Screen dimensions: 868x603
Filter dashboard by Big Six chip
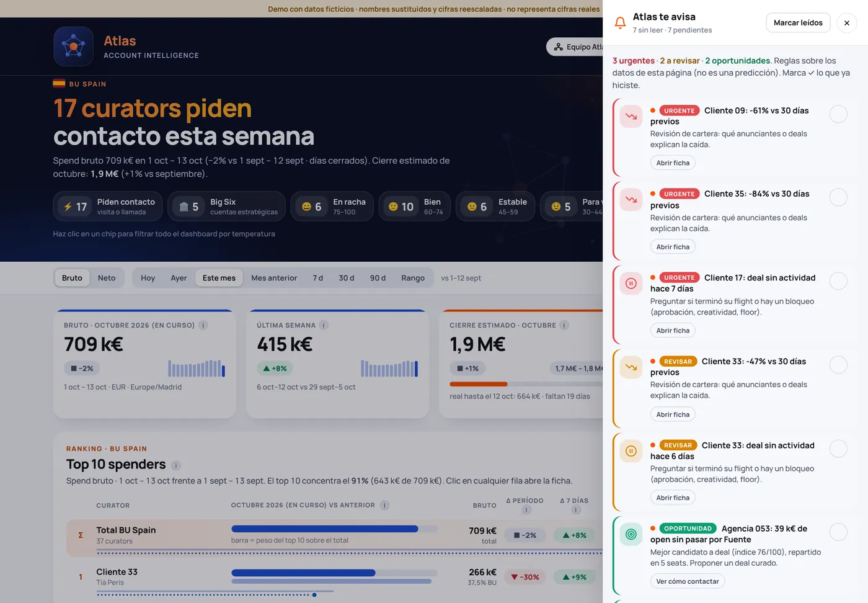click(226, 207)
